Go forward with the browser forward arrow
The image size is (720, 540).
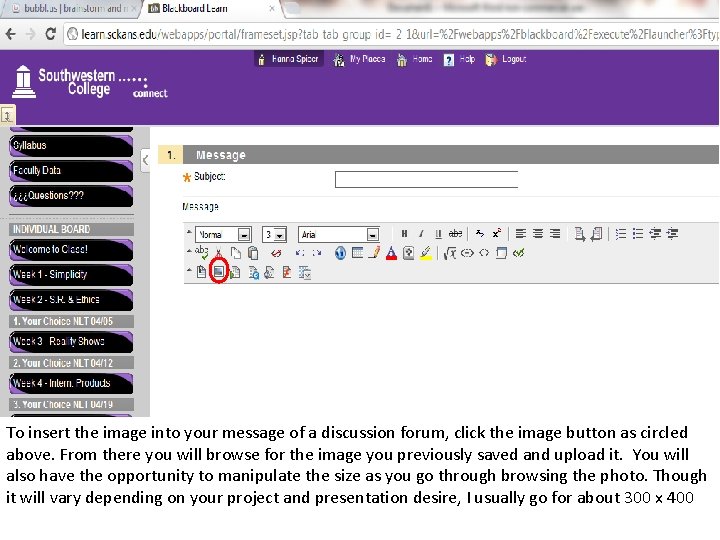click(30, 34)
